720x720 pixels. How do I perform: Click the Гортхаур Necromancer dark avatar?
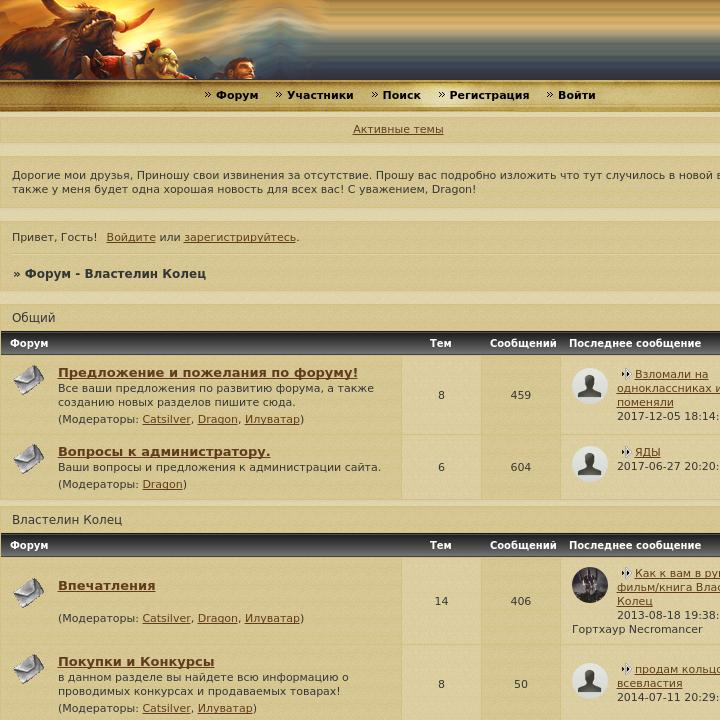(x=590, y=585)
